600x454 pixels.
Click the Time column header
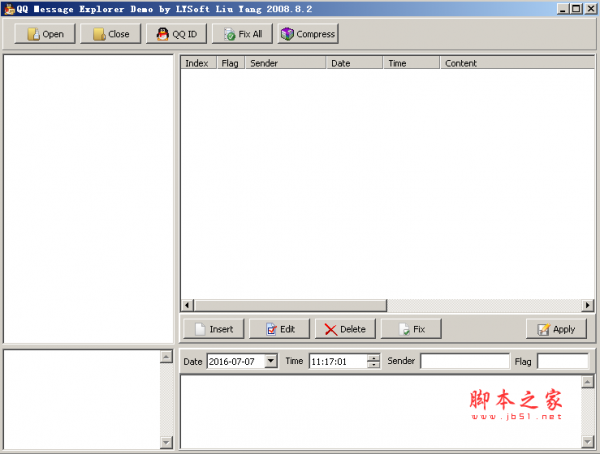pos(411,63)
